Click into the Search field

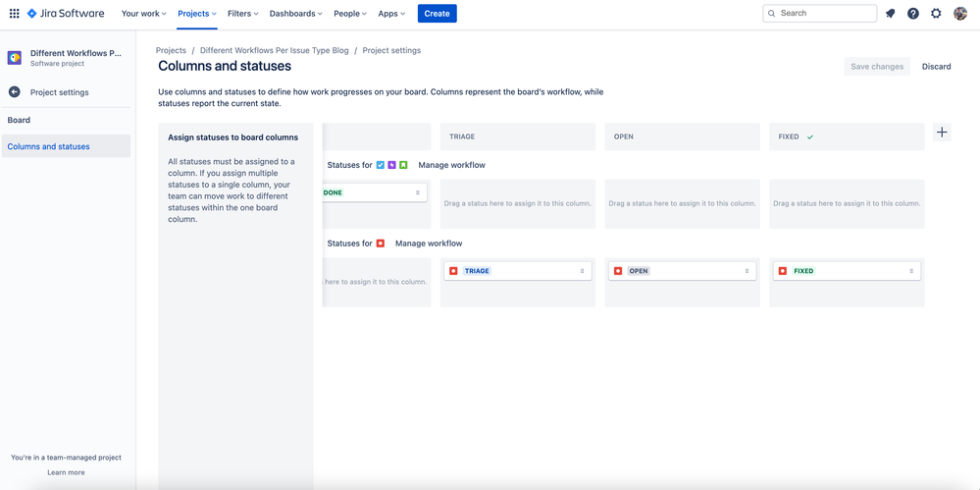[x=819, y=13]
